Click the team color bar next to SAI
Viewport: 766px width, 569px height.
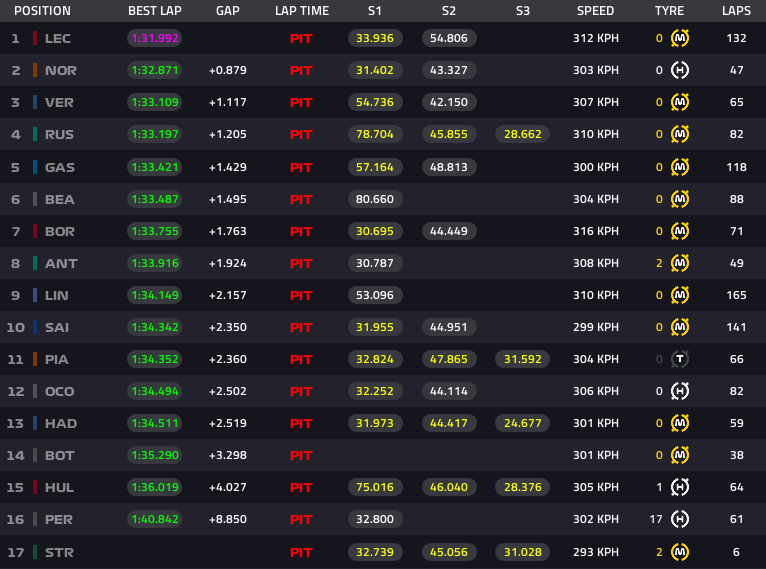[36, 327]
